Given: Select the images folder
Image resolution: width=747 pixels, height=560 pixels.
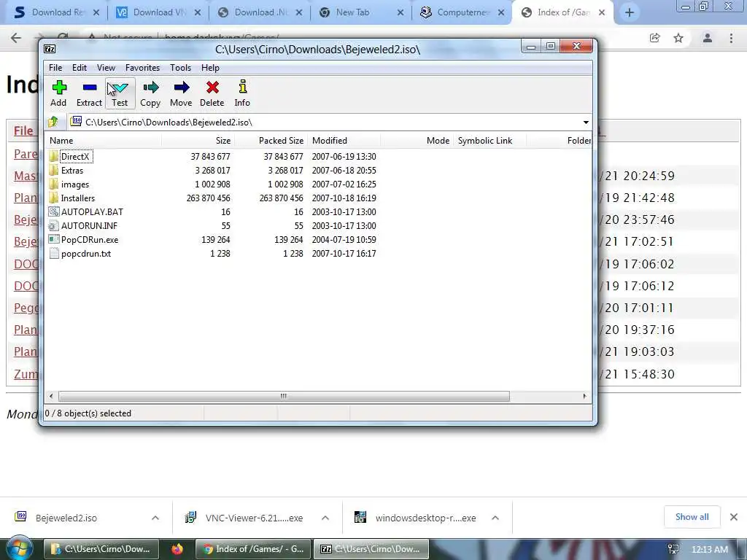Looking at the screenshot, I should 75,184.
